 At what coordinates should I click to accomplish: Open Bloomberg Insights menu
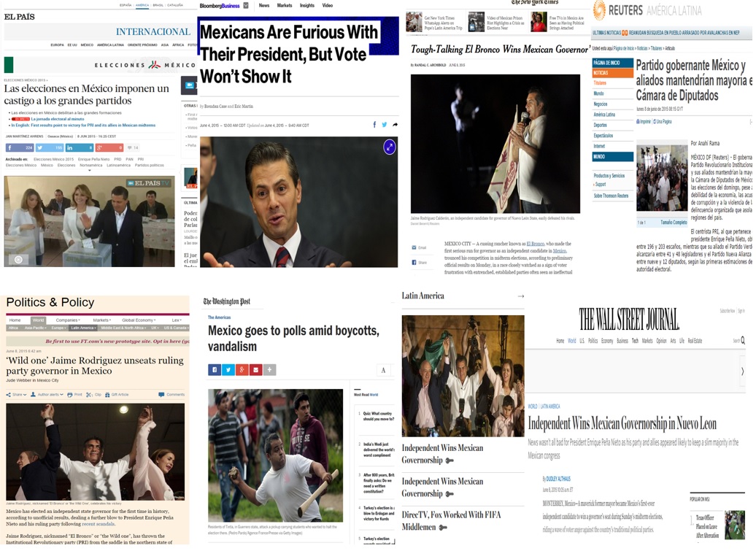click(307, 5)
